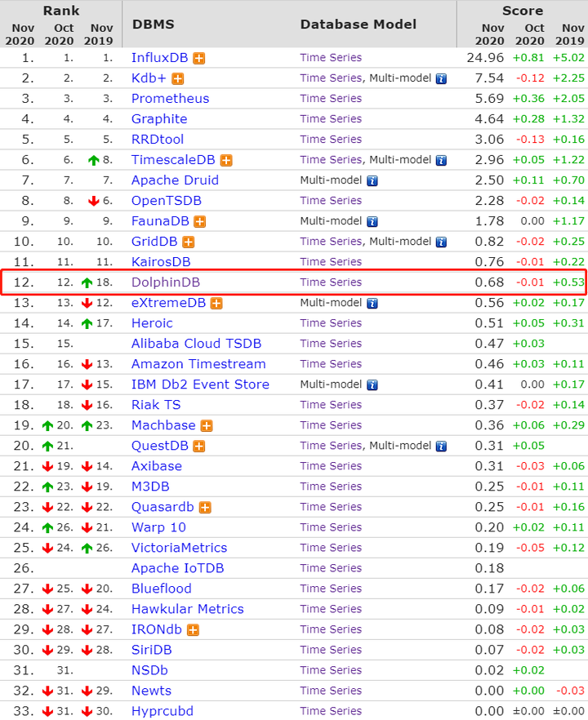Click the info icon in QuestDB row
This screenshot has width=588, height=720.
point(441,447)
